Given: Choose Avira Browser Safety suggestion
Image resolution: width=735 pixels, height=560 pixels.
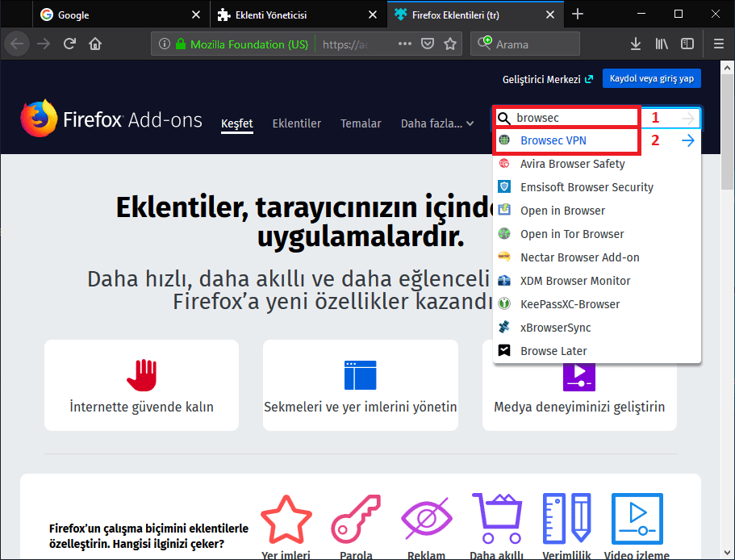Looking at the screenshot, I should pos(572,164).
